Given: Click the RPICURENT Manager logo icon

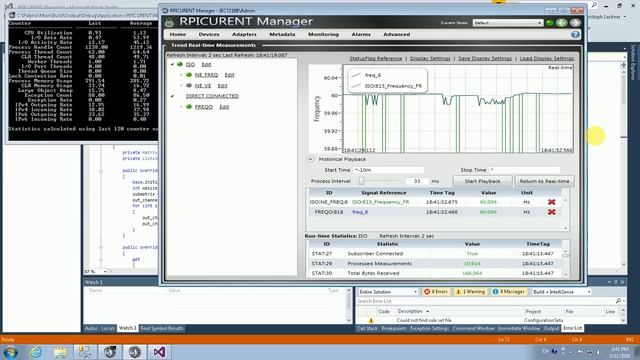Looking at the screenshot, I should [169, 22].
